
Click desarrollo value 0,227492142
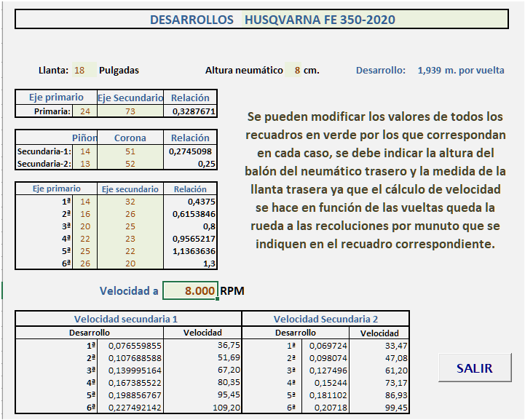tap(135, 408)
